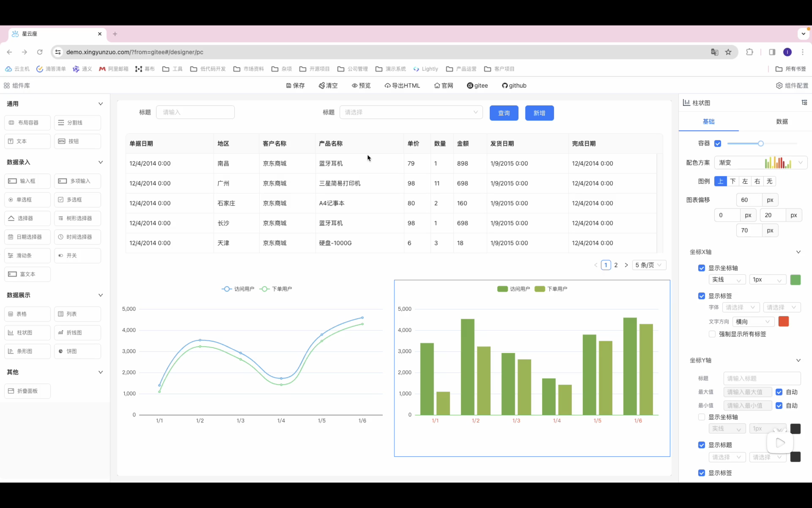Open the X-axis line style 实线 dropdown
The image size is (812, 508).
tap(727, 280)
